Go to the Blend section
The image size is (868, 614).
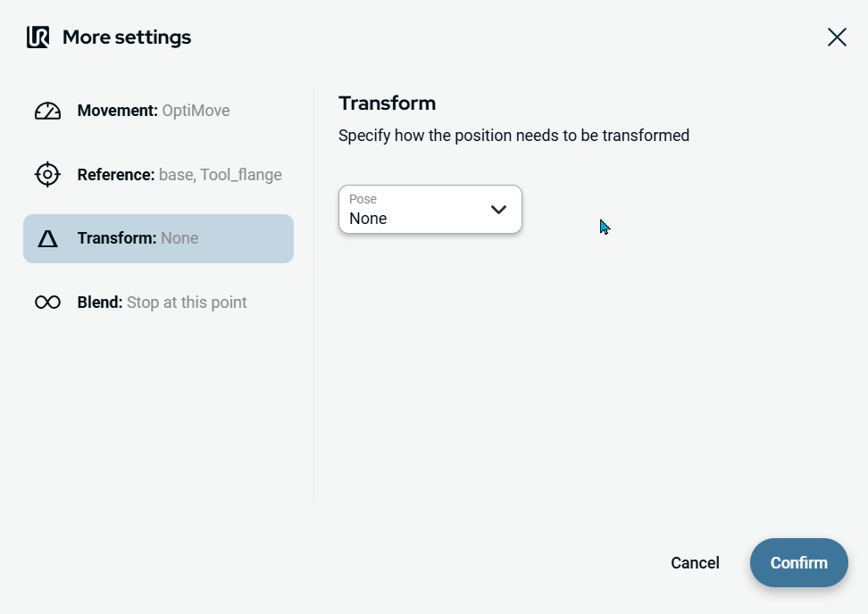tap(100, 303)
